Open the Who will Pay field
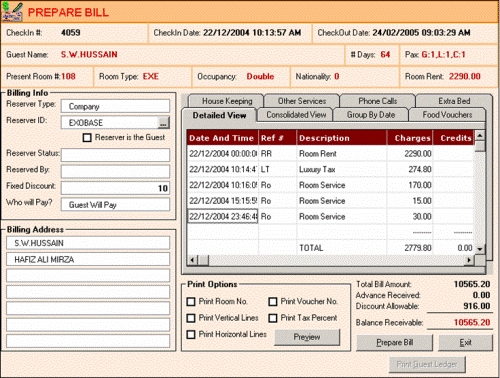This screenshot has height=378, width=500. tap(115, 205)
